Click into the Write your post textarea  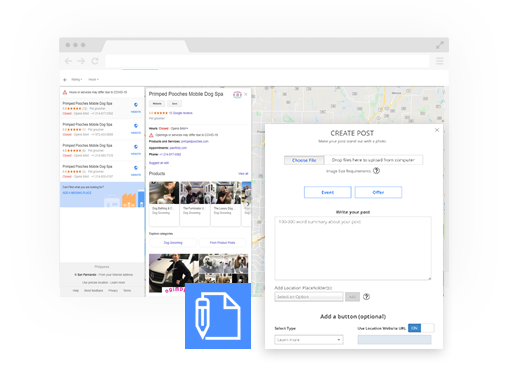pyautogui.click(x=353, y=248)
